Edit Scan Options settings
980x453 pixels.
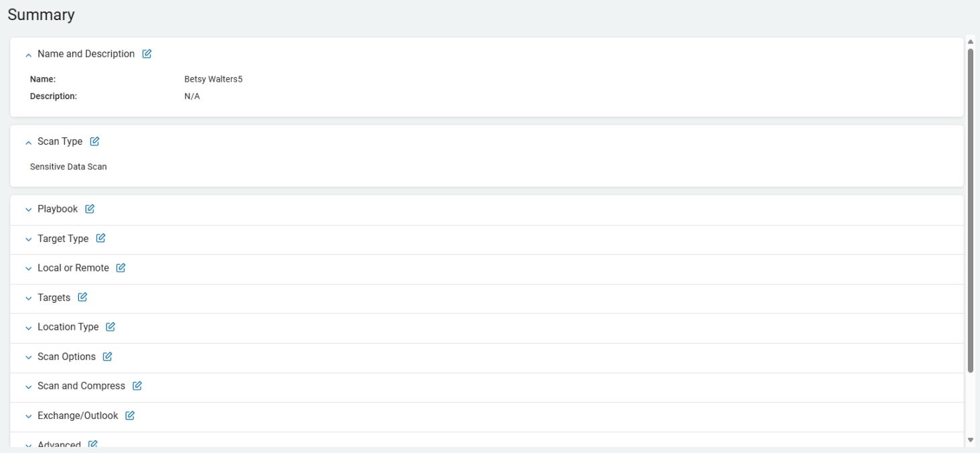click(x=107, y=357)
